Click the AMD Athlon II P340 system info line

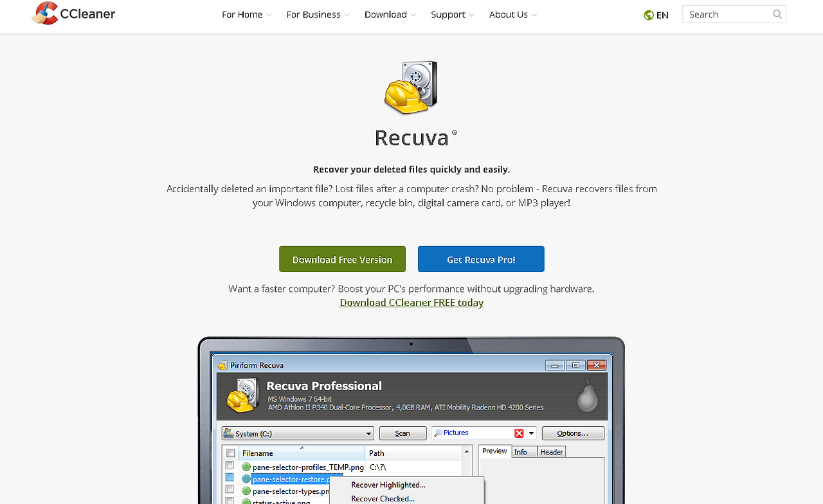coord(406,407)
